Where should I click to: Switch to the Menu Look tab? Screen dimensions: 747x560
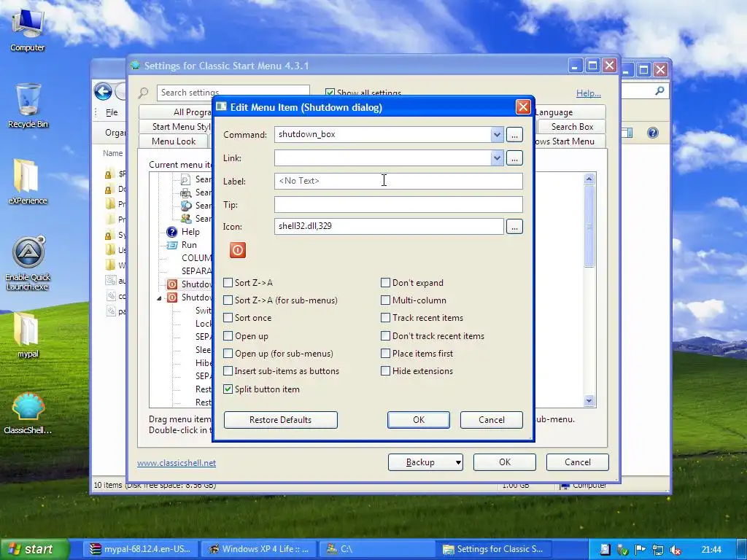click(174, 141)
